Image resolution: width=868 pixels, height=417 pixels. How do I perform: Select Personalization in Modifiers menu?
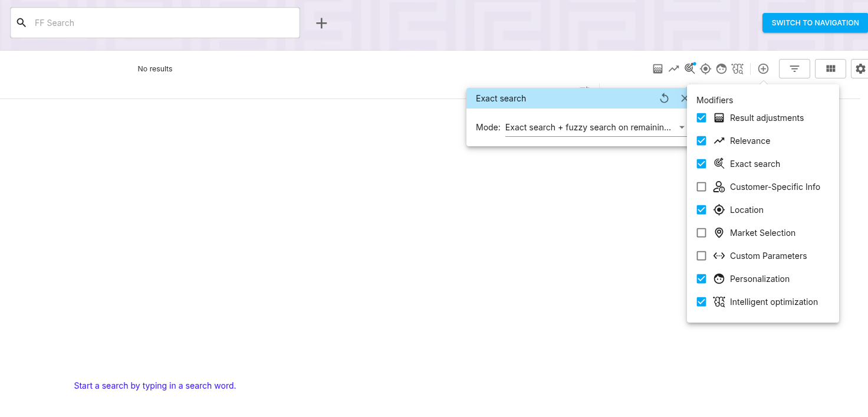pos(759,279)
